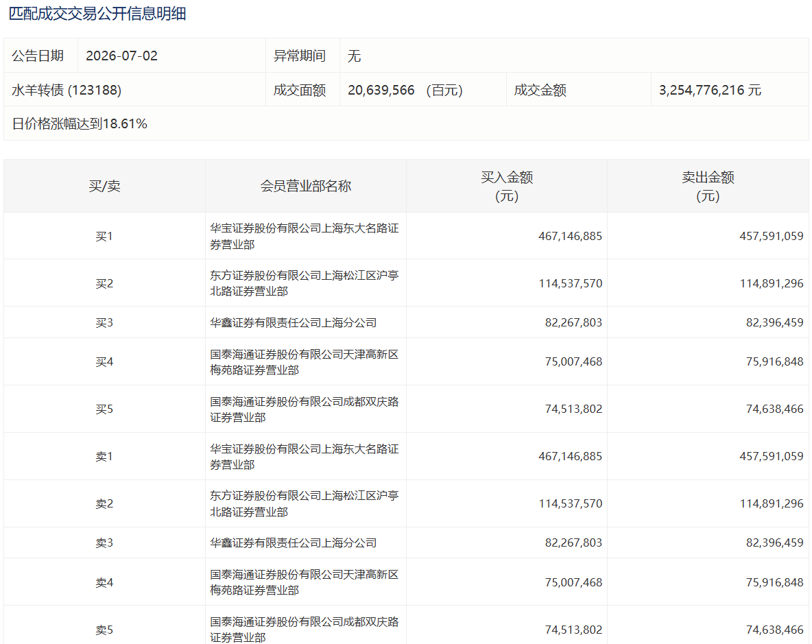812x644 pixels.
Task: Select sell amount 114,891,296 in 卖2 row
Action: coord(771,503)
